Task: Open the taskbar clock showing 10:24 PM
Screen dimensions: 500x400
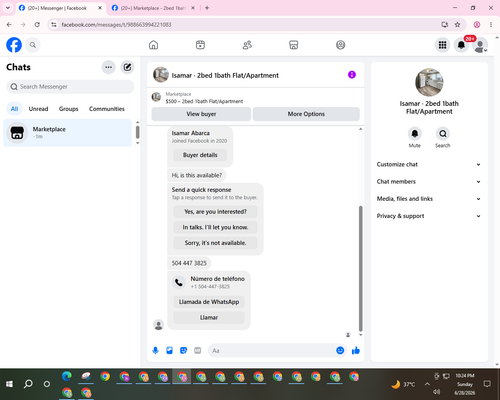Action: (x=465, y=384)
